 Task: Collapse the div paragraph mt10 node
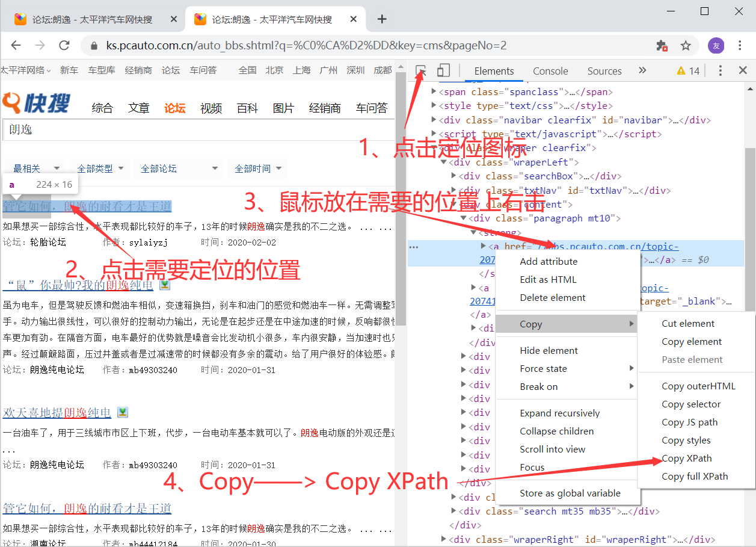pyautogui.click(x=464, y=218)
